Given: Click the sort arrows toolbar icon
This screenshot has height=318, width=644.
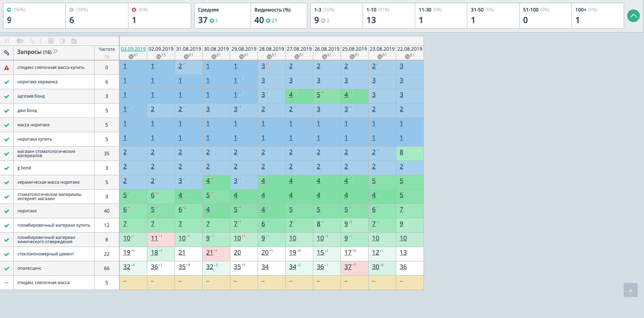Looking at the screenshot, I should click(7, 41).
